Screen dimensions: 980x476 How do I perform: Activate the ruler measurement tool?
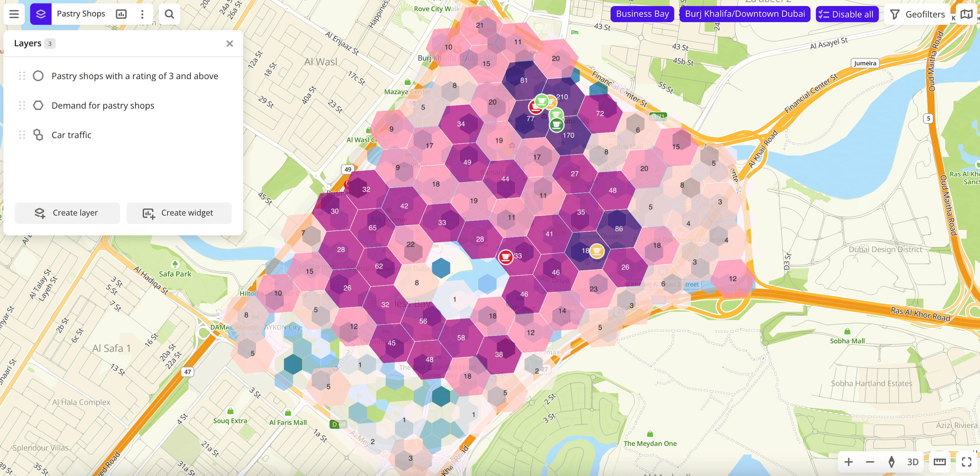click(940, 462)
